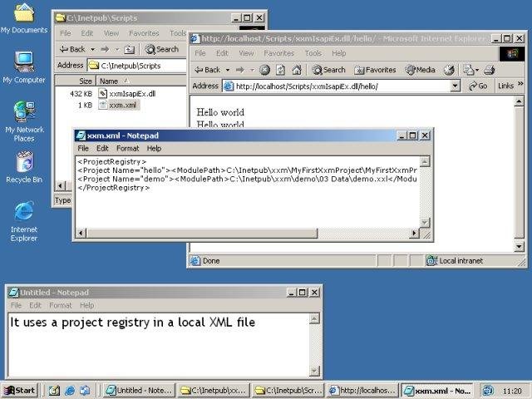Viewport: 532px width, 399px height.
Task: Open File menu in xxm.xml Notepad
Action: pyautogui.click(x=83, y=149)
